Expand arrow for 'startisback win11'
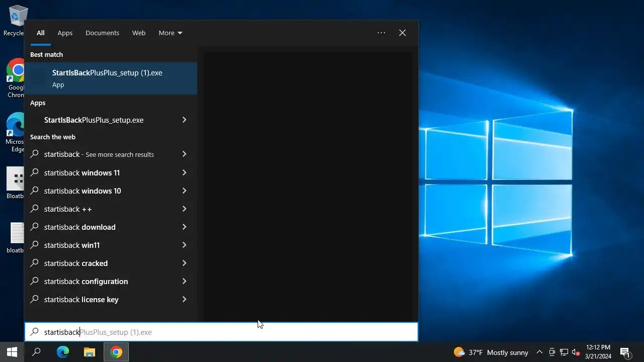Image resolution: width=644 pixels, height=362 pixels. (184, 245)
